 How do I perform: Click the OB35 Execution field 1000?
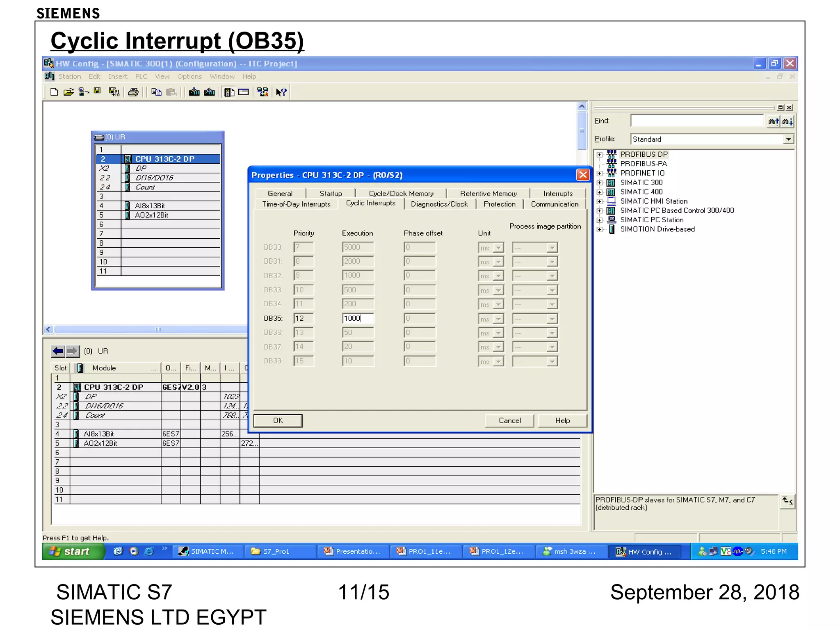click(358, 318)
